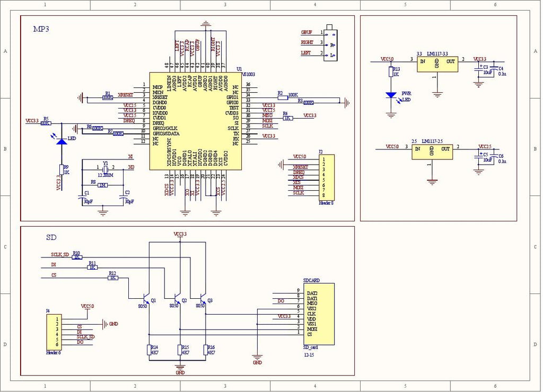Select the VS1003 chip U1

196,121
